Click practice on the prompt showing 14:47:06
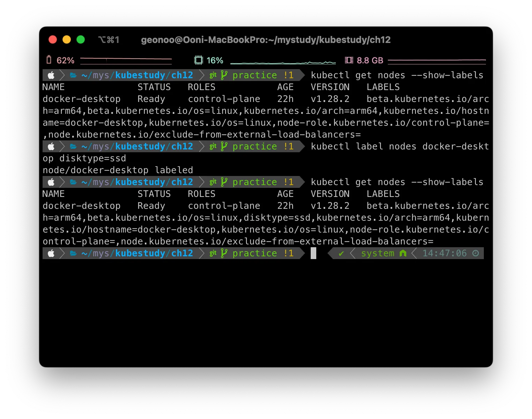The width and height of the screenshot is (532, 419). click(x=254, y=253)
